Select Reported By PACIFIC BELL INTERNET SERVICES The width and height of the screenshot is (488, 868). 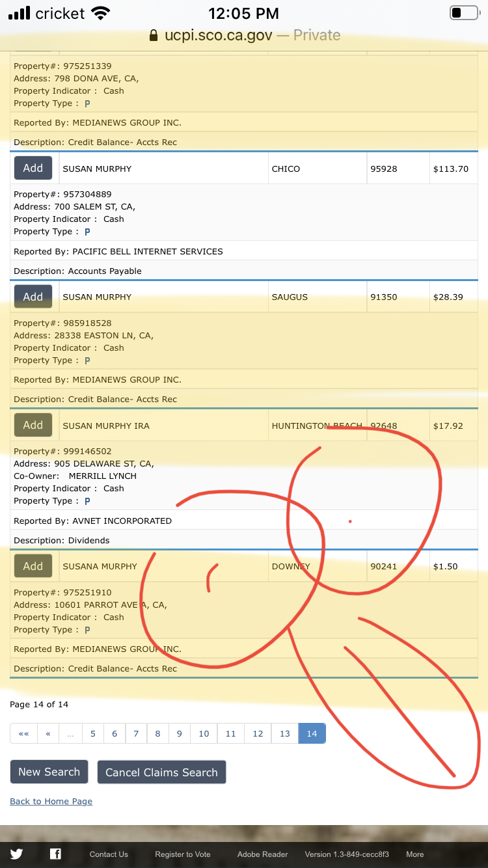[x=118, y=251]
